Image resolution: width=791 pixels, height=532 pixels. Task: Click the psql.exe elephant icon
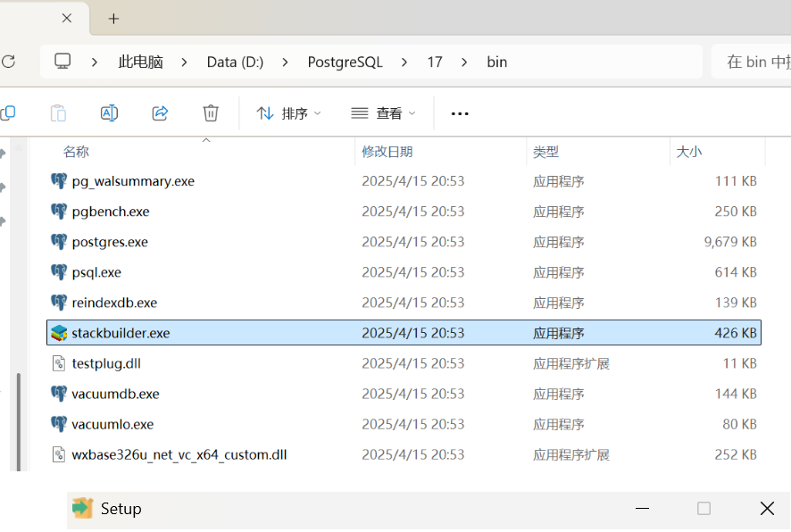pyautogui.click(x=59, y=272)
